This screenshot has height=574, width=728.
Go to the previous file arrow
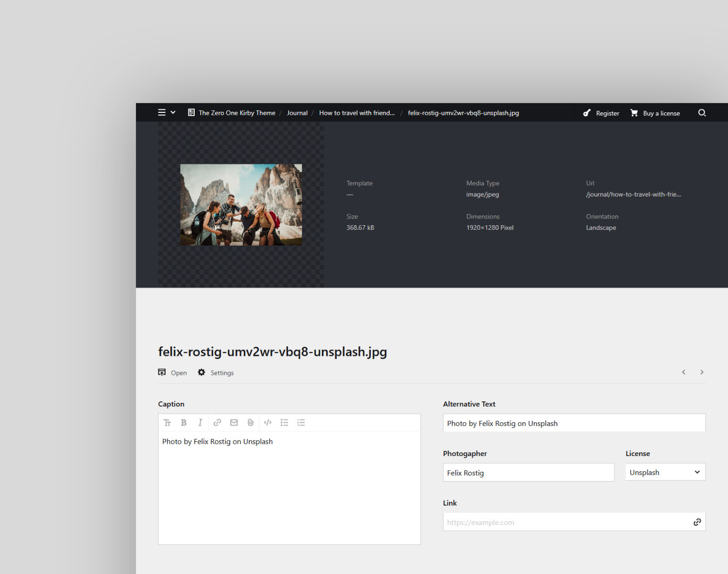[x=684, y=372]
